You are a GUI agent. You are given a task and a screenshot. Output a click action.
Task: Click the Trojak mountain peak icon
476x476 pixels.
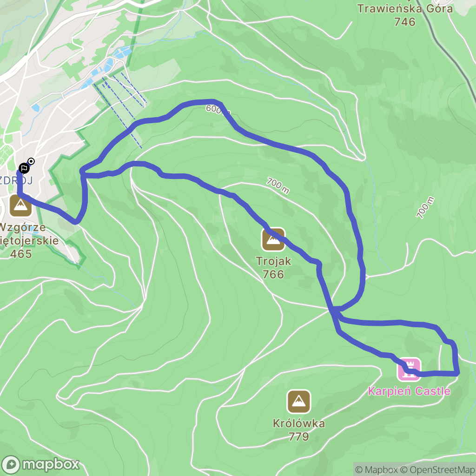pos(273,239)
